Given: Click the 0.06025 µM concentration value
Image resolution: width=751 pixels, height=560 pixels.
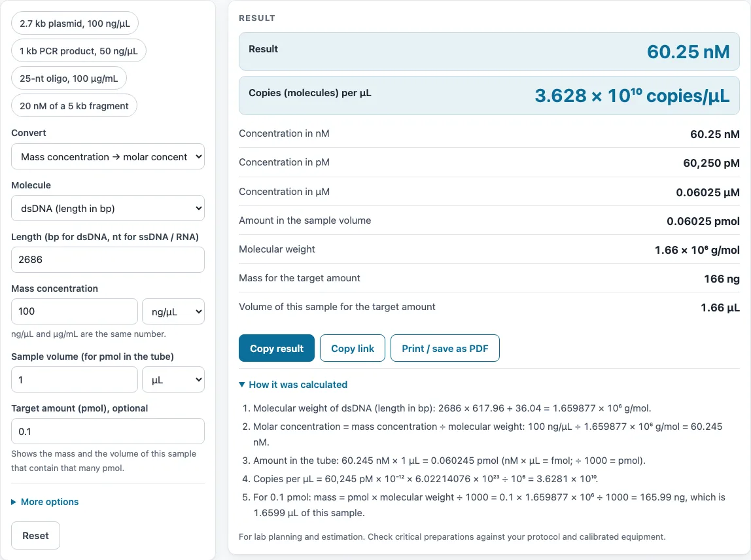Looking at the screenshot, I should click(x=708, y=192).
